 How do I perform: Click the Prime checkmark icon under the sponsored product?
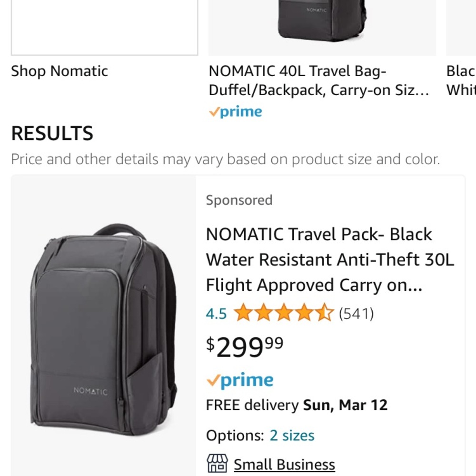pos(214,379)
